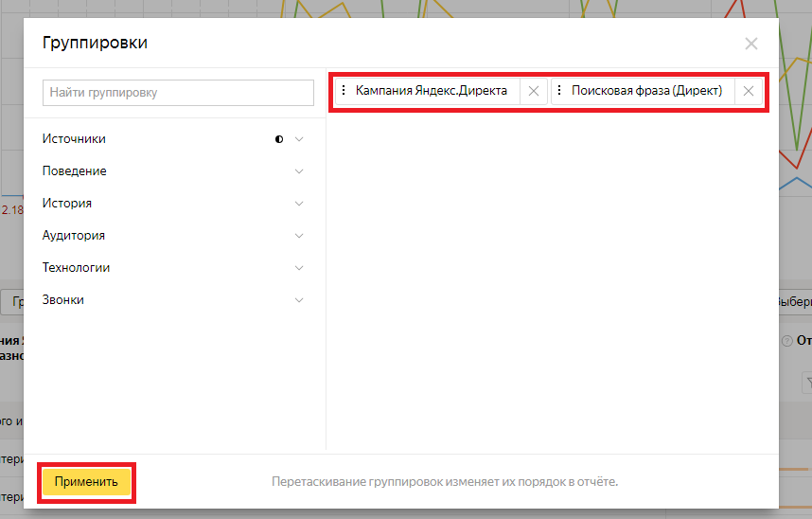Click the half-circle indicator beside Источники
This screenshot has height=519, width=812.
(x=279, y=139)
